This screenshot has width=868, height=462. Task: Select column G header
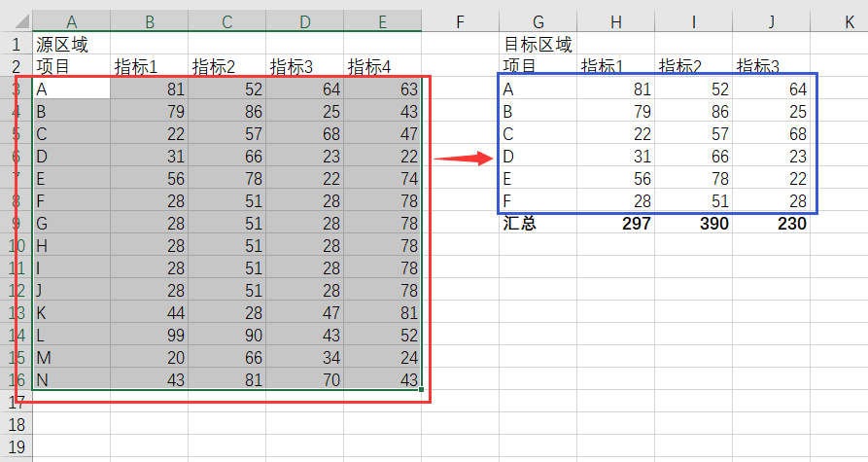[538, 21]
